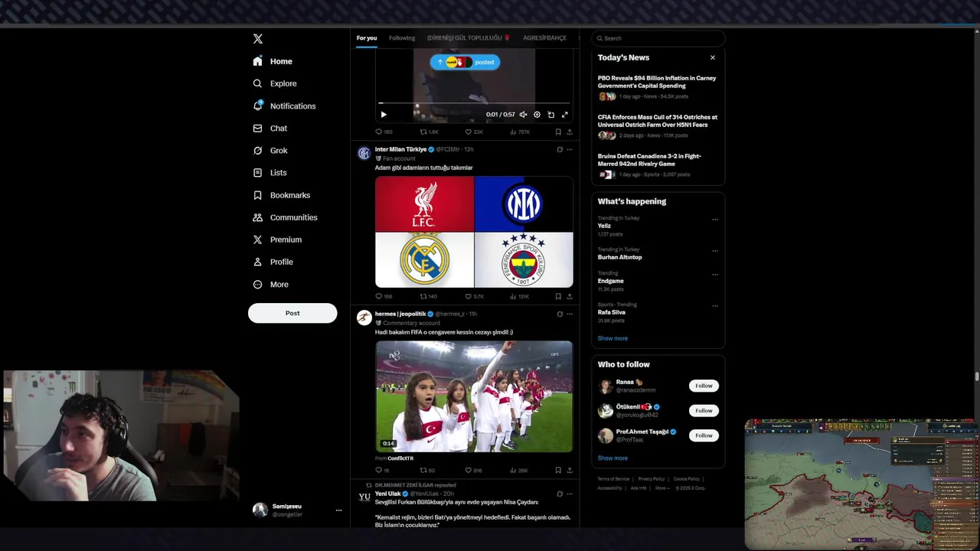Click Grok icon on Yeni Ulak post
Image resolution: width=980 pixels, height=551 pixels.
coord(560,494)
